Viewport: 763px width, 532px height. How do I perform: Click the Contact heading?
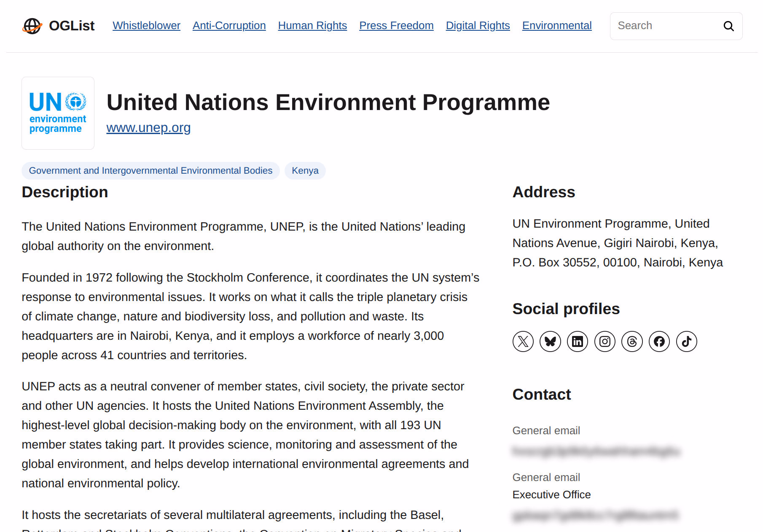542,395
